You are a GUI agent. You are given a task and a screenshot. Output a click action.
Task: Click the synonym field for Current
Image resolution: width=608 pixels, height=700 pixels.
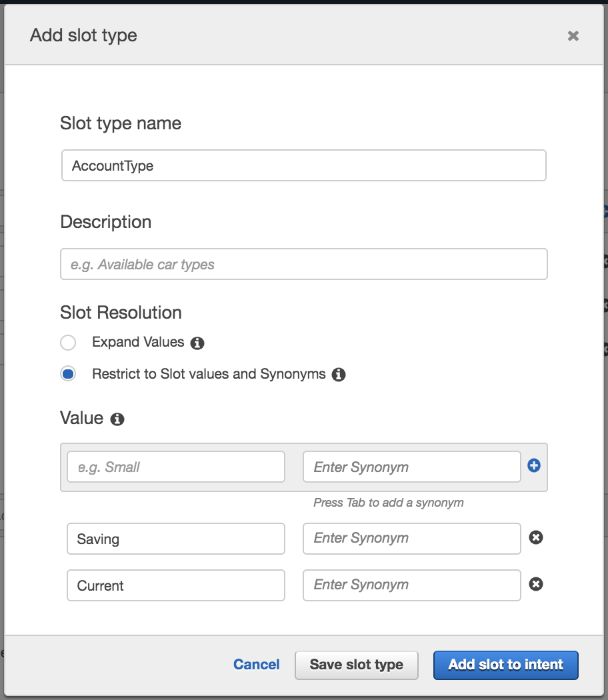coord(411,585)
